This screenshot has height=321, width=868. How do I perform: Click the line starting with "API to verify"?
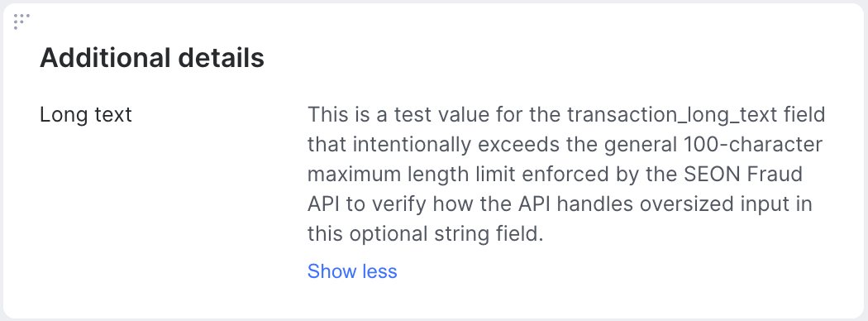coord(560,204)
